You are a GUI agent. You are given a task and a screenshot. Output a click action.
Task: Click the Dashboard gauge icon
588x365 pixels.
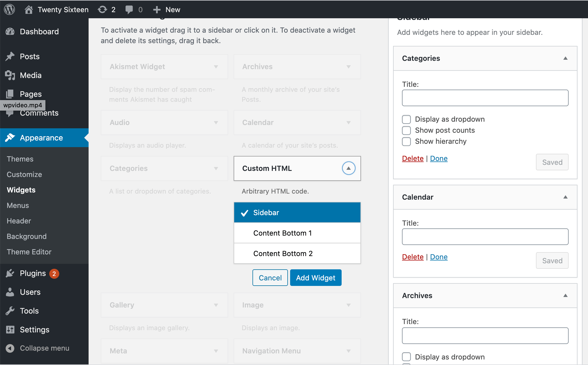[x=10, y=32]
